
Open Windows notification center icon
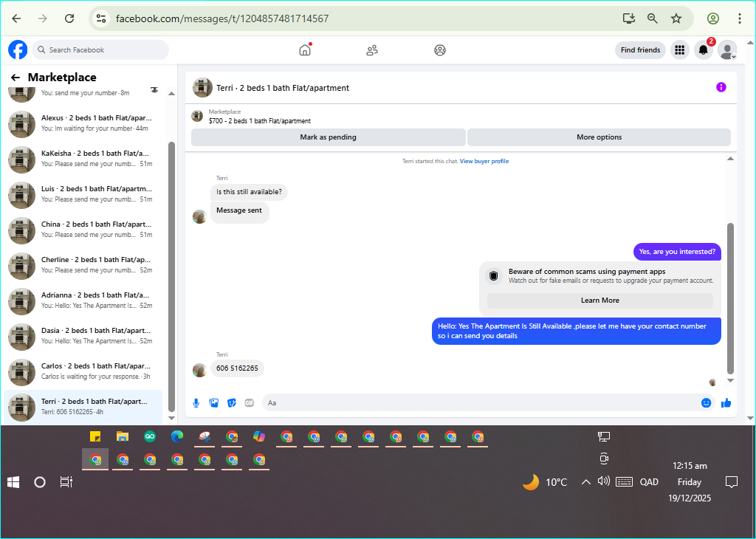point(732,482)
